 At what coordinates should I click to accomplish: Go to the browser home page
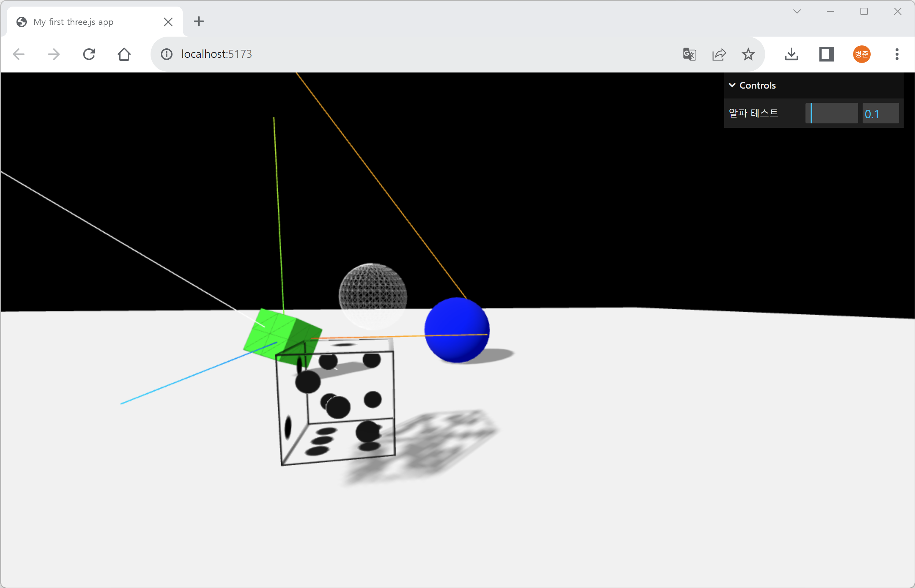[124, 54]
